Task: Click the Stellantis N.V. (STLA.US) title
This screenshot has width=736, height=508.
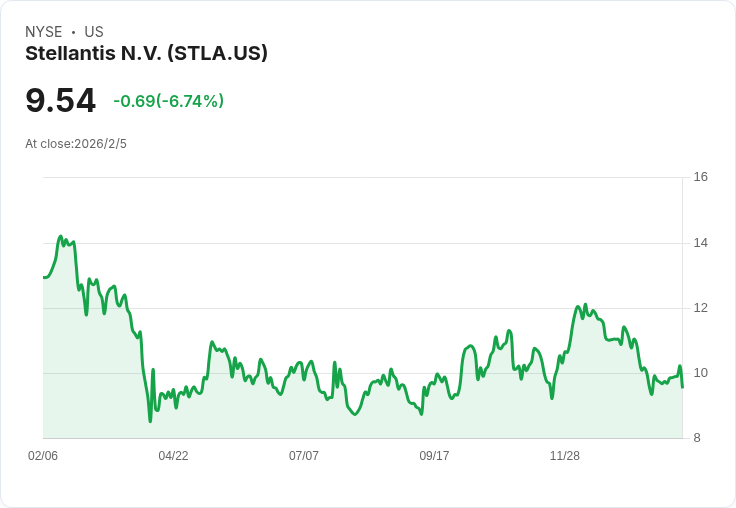Action: coord(146,54)
